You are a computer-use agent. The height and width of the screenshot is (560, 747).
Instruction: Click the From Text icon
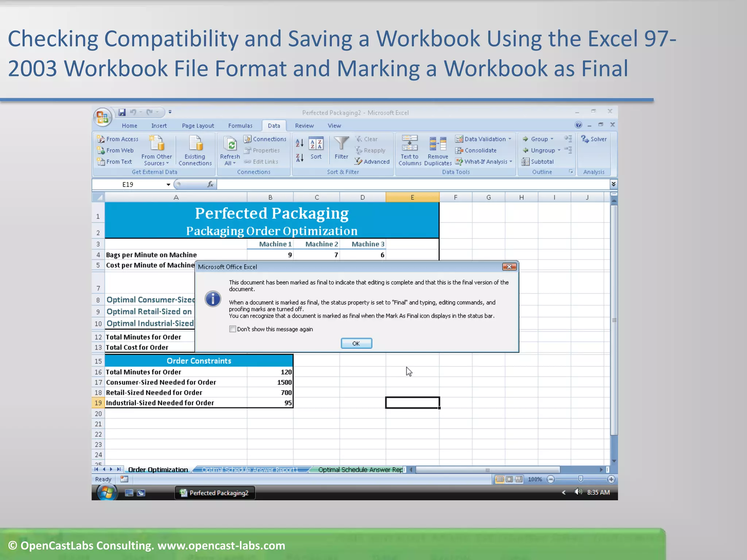tap(101, 162)
